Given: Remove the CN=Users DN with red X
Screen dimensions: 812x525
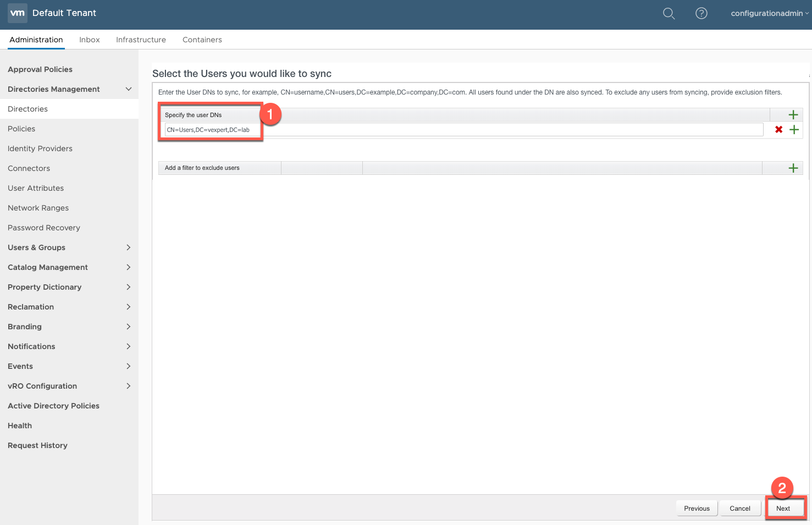Looking at the screenshot, I should (x=779, y=130).
